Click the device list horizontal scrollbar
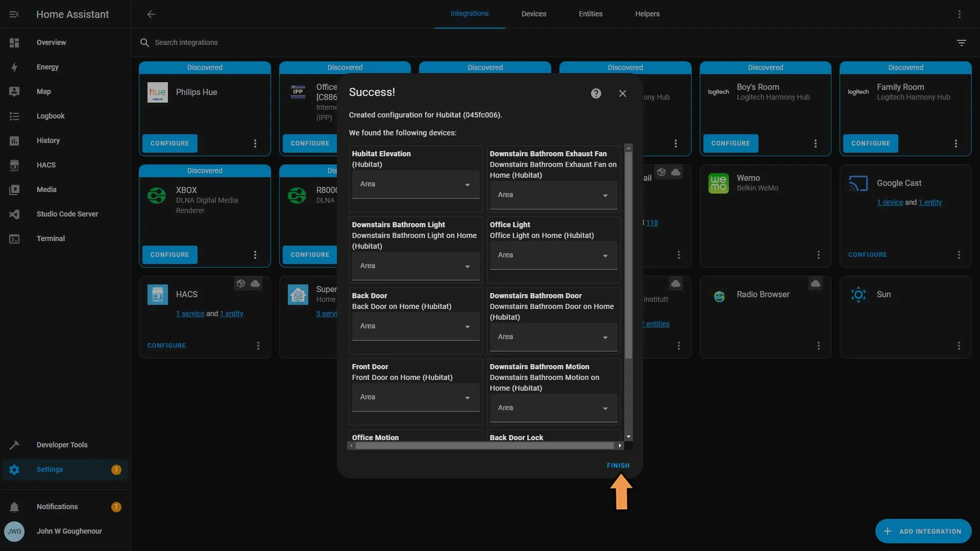 pos(484,446)
